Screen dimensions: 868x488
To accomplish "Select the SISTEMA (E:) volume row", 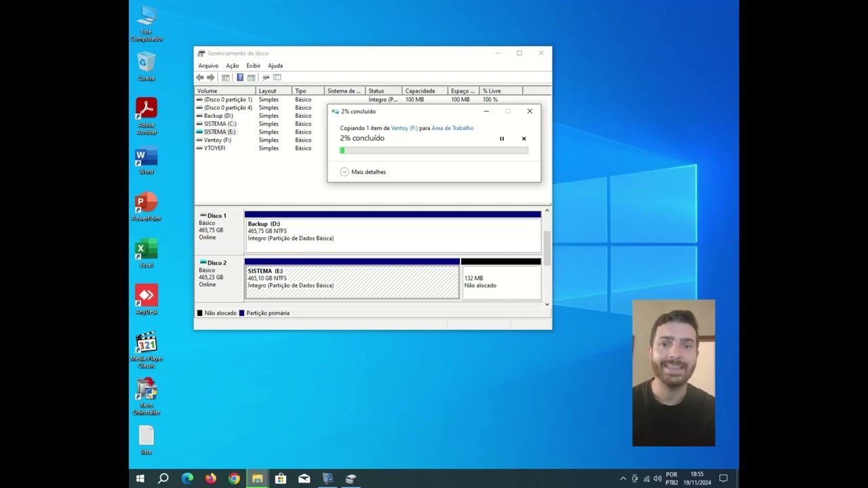I will (x=220, y=132).
